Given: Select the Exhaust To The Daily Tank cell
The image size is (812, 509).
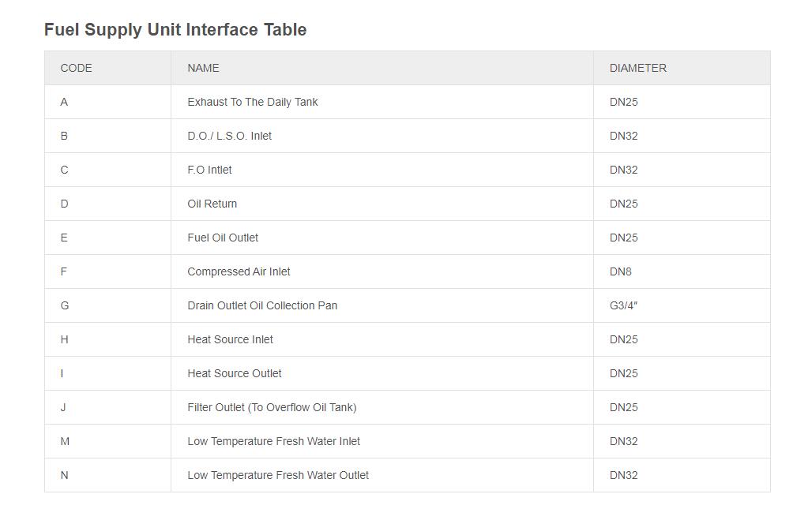Looking at the screenshot, I should pyautogui.click(x=253, y=102).
